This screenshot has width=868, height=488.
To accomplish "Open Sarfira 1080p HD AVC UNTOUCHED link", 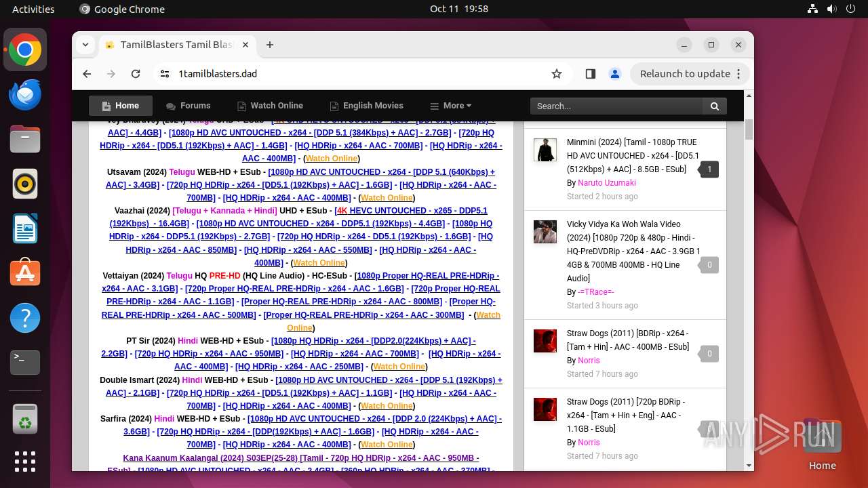I will tap(313, 425).
